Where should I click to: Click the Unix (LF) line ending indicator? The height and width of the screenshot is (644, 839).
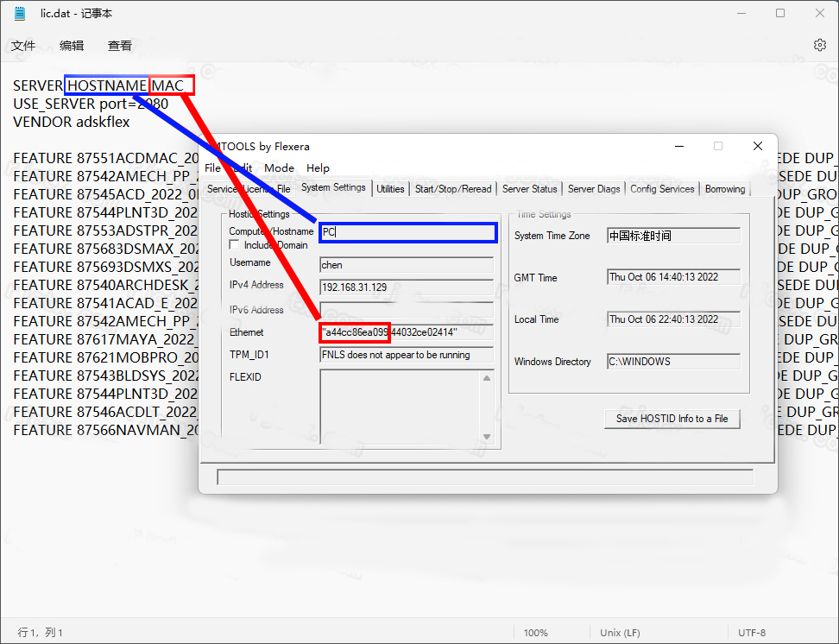(x=620, y=633)
